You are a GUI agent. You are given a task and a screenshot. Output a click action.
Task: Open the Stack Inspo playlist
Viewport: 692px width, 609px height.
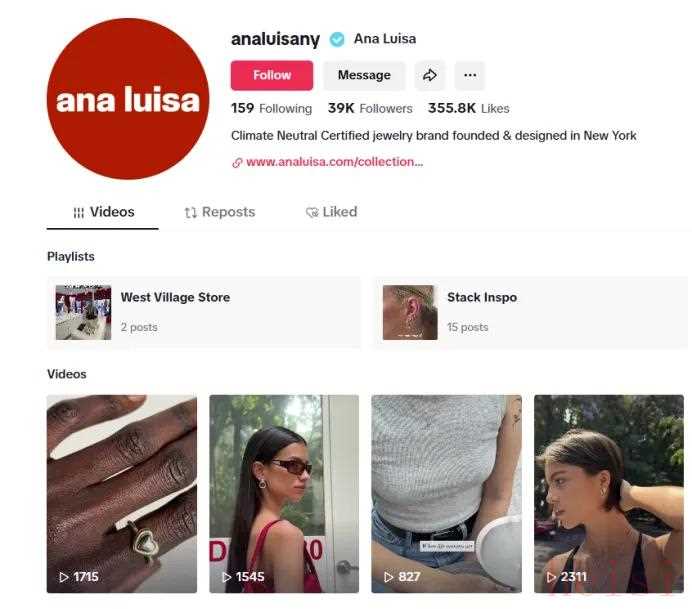coord(531,313)
